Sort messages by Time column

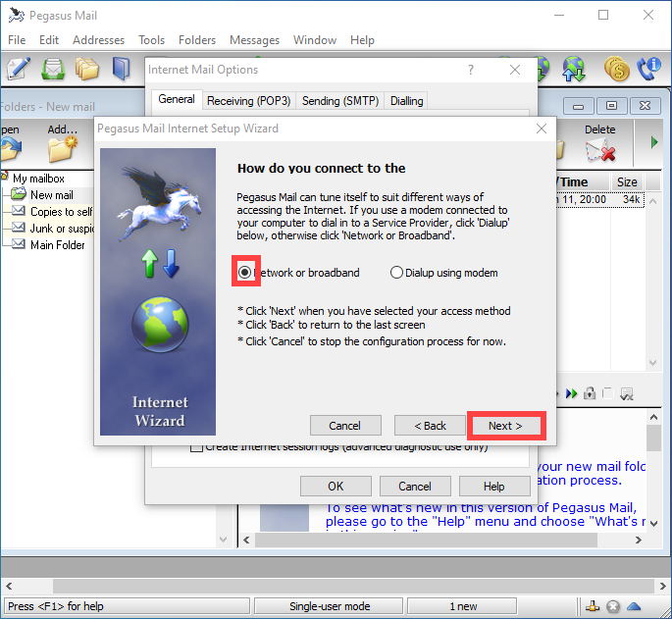coord(583,181)
